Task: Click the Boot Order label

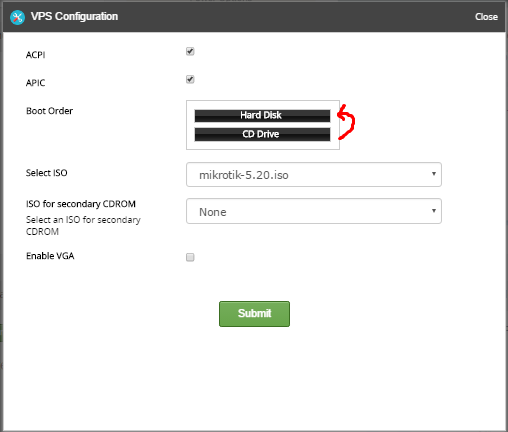Action: [49, 111]
